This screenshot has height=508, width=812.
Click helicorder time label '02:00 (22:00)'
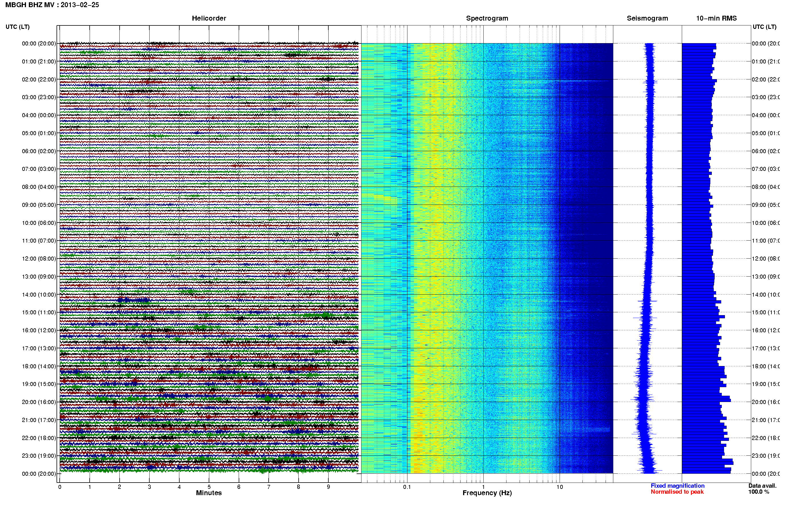point(39,79)
